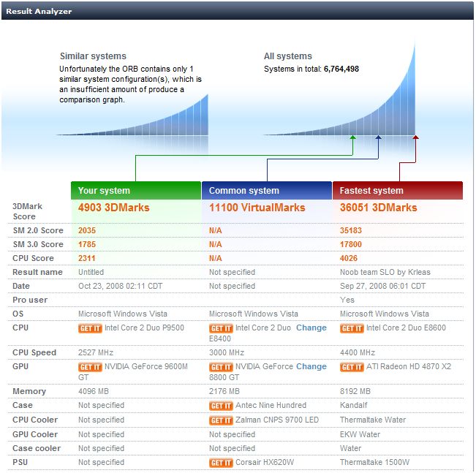
Task: Click CPU cooler Thermaltake Water
Action: coord(373,420)
